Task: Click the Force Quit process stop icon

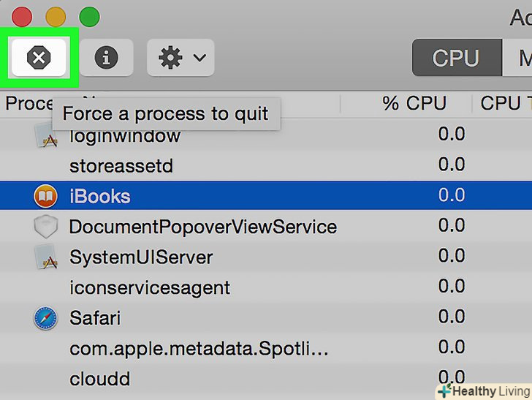Action: click(x=38, y=57)
